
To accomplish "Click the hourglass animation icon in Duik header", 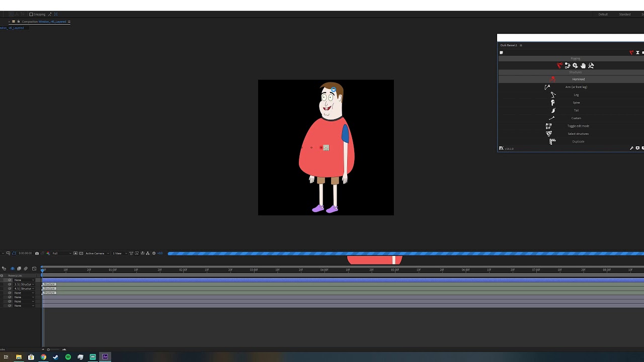I will coord(637,52).
